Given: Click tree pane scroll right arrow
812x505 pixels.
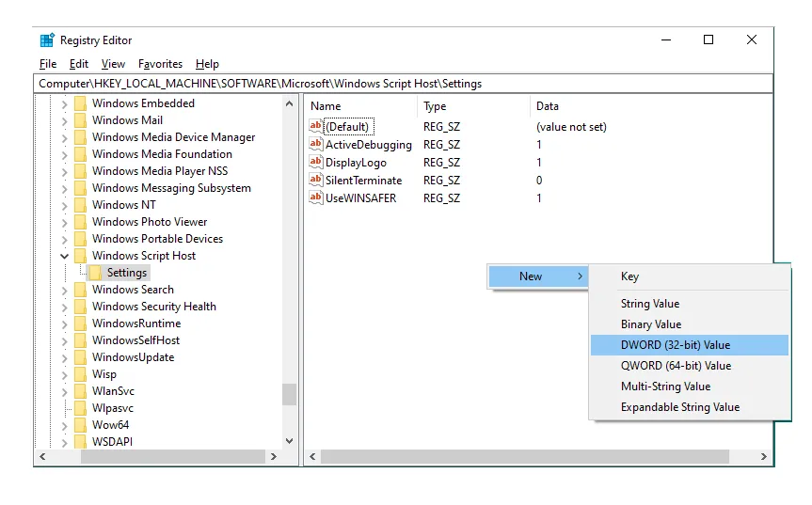Looking at the screenshot, I should (274, 456).
